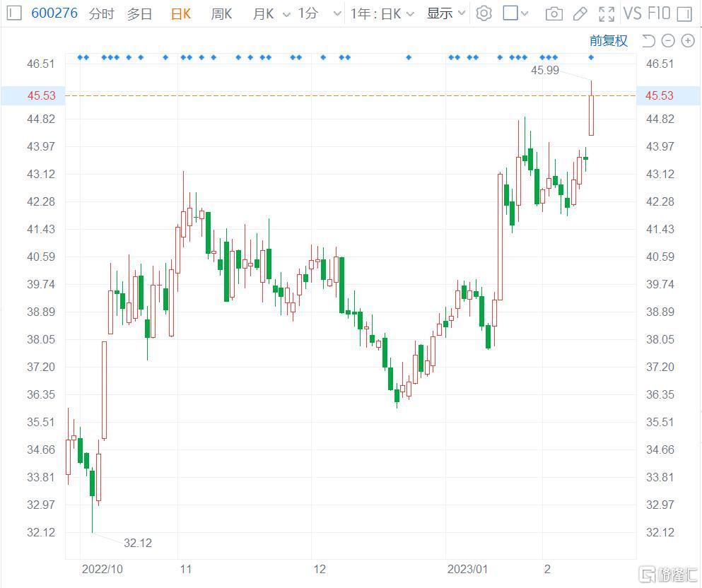Image resolution: width=702 pixels, height=588 pixels.
Task: Select the 周K weekly candlestick tab
Action: coord(221,14)
